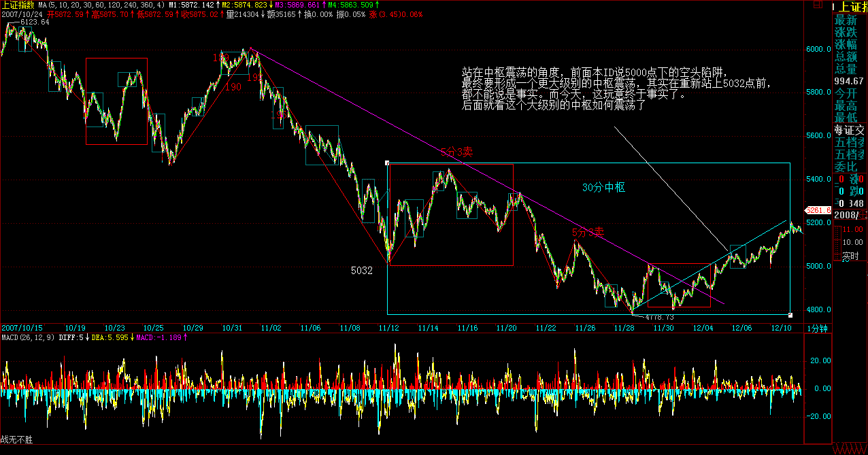Click the 实时 realtime label
868x455 pixels.
click(850, 256)
